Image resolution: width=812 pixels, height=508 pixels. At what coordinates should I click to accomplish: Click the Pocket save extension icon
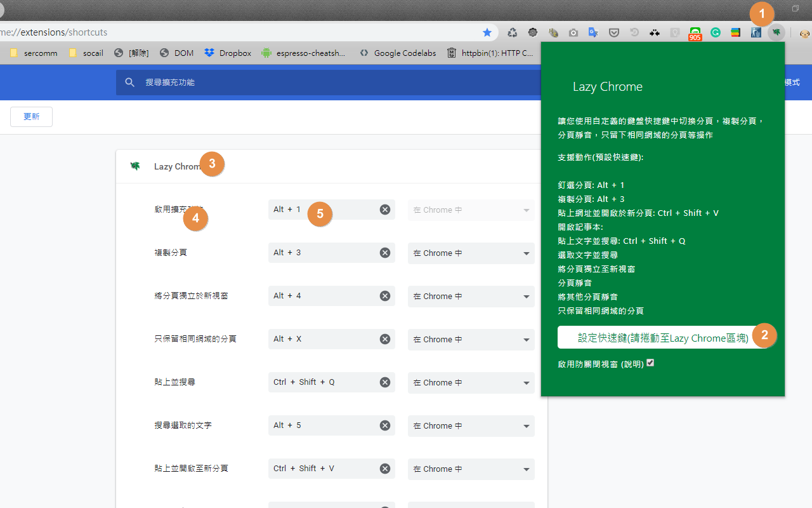(614, 32)
